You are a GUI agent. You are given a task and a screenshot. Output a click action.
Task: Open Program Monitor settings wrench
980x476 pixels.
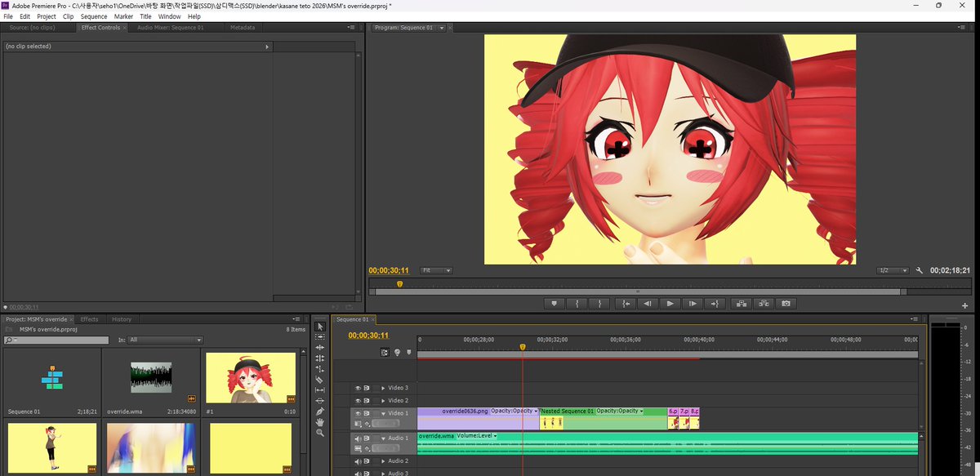[920, 270]
